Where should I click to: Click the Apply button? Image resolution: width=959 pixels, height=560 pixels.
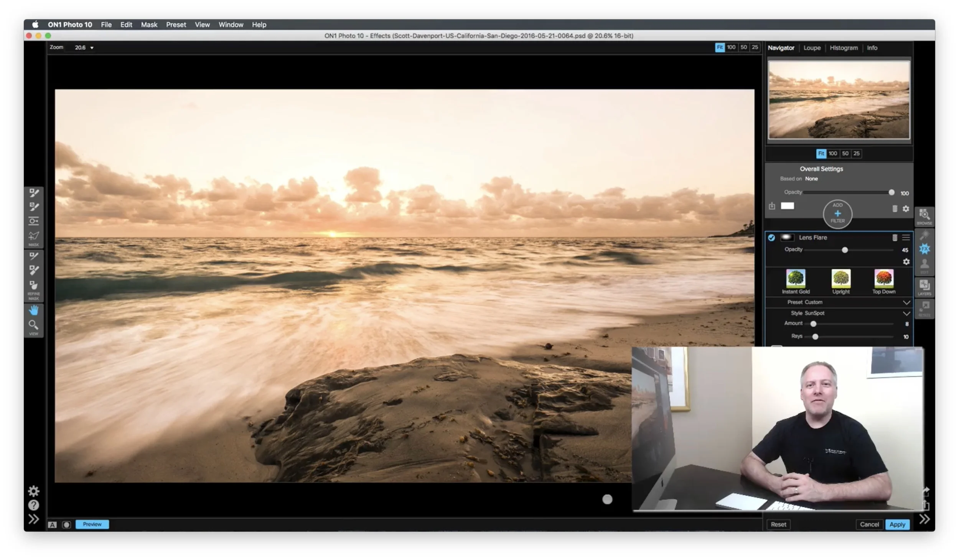897,524
